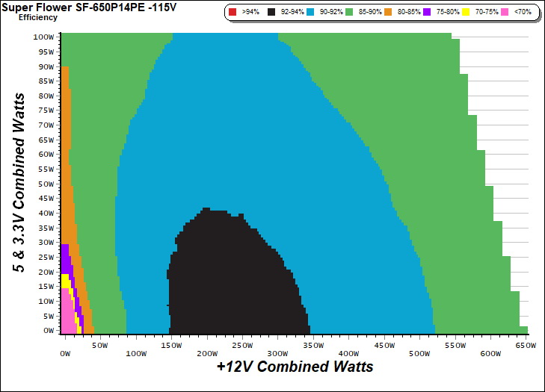Image resolution: width=545 pixels, height=392 pixels.
Task: Click the +12V Combined Watts axis title
Action: click(x=295, y=367)
